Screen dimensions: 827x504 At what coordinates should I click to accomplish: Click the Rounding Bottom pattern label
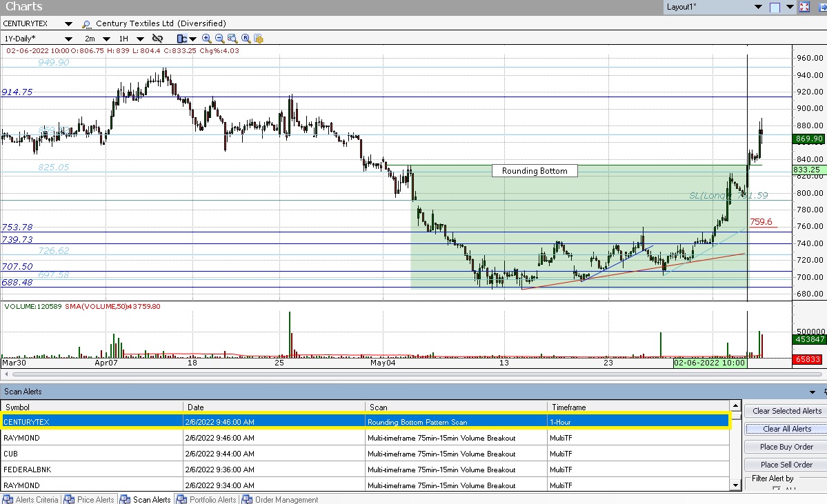pyautogui.click(x=535, y=171)
